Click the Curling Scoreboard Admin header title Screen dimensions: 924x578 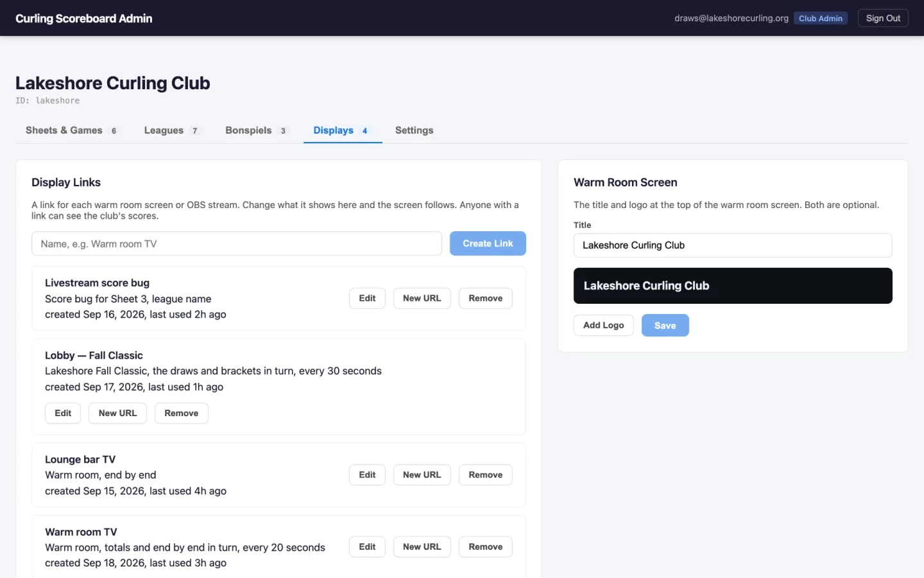(84, 18)
